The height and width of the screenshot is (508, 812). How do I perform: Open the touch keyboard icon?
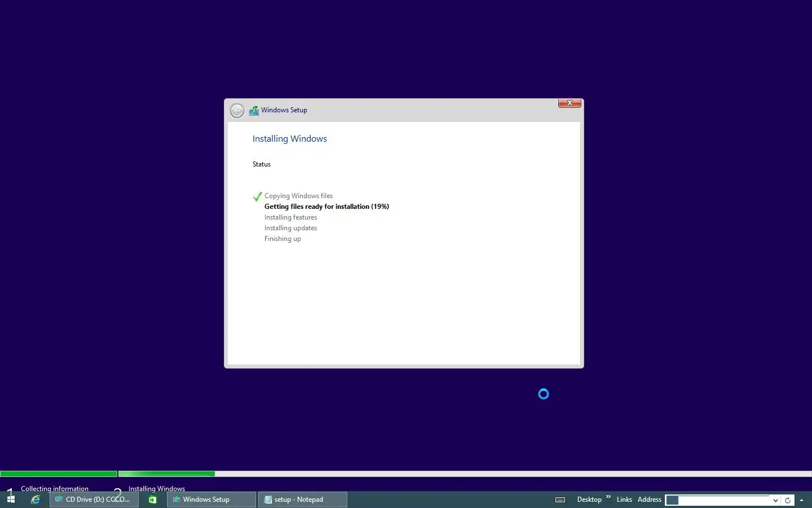(560, 500)
